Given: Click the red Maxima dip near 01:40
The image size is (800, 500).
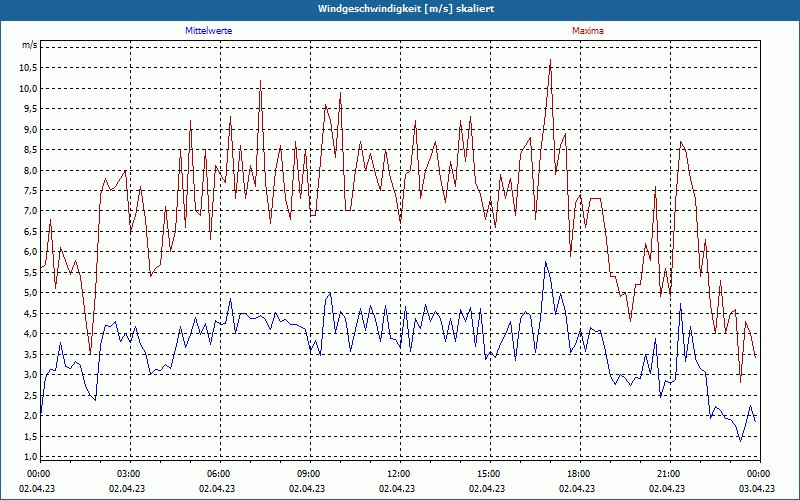Looking at the screenshot, I should [90, 353].
